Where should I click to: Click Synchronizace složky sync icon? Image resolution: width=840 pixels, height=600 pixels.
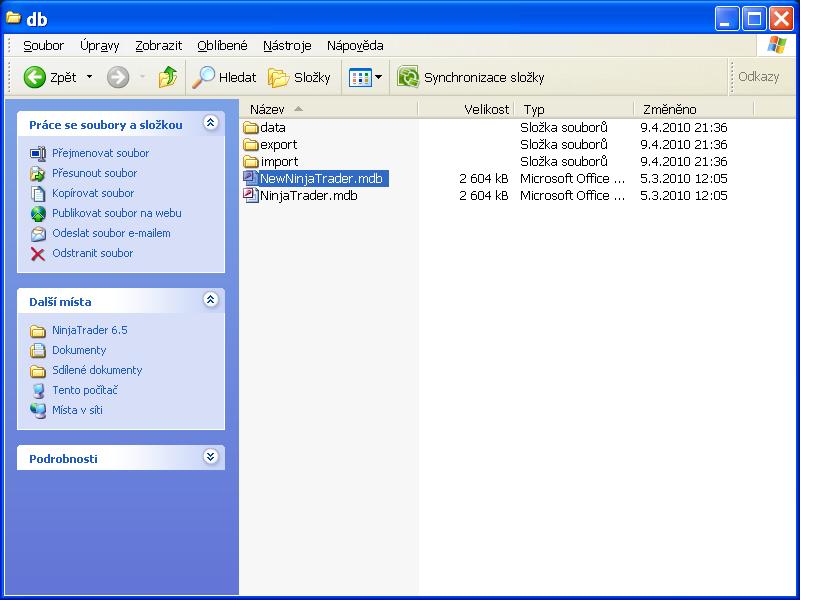point(408,77)
